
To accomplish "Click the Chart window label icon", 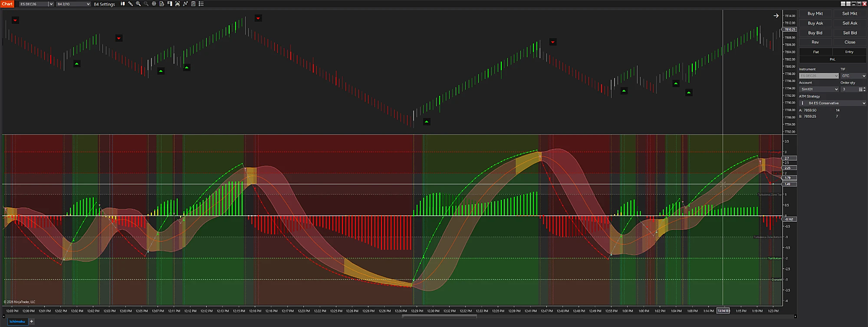I will (7, 4).
